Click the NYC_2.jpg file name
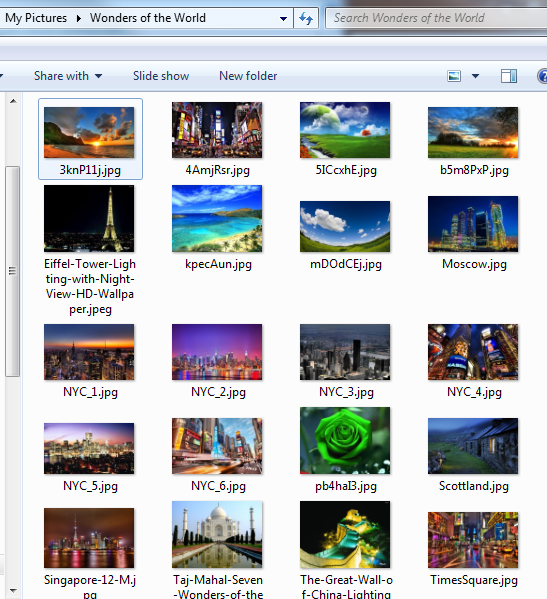547x599 pixels. coord(218,392)
